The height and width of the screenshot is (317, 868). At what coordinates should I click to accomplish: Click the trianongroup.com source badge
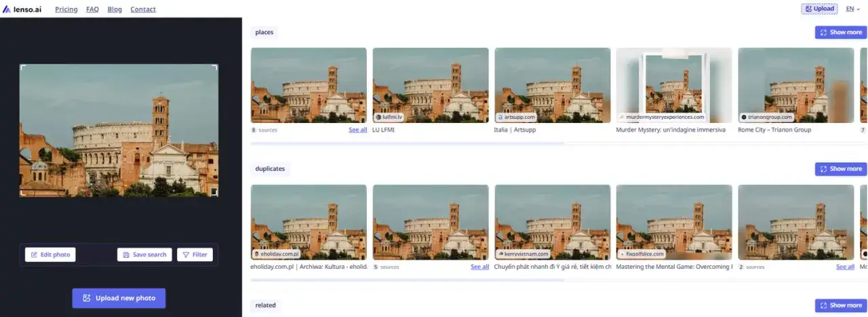coord(766,117)
